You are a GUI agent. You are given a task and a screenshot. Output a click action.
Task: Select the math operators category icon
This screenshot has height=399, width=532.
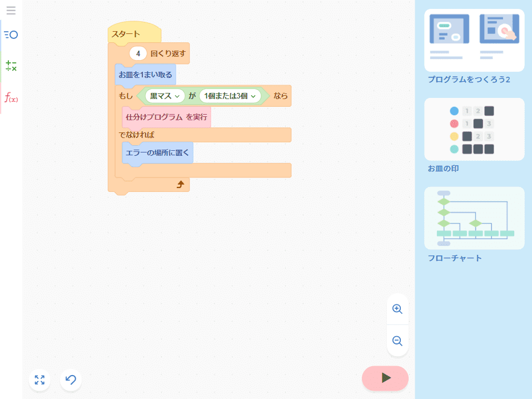pos(11,66)
